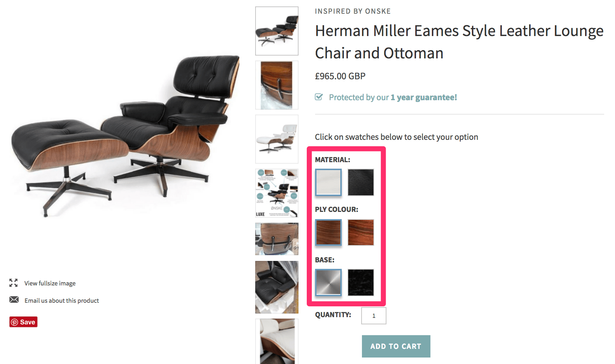Screen dimensions: 615x364
Task: Show the chair back brackets thumbnail
Action: click(277, 239)
